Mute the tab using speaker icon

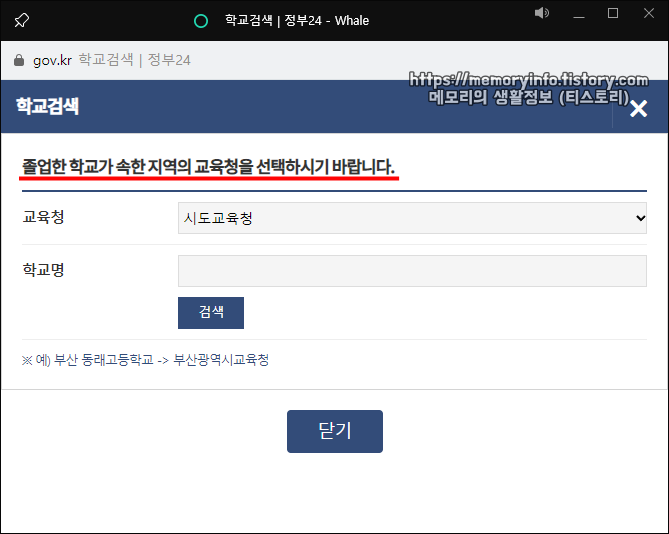[541, 13]
